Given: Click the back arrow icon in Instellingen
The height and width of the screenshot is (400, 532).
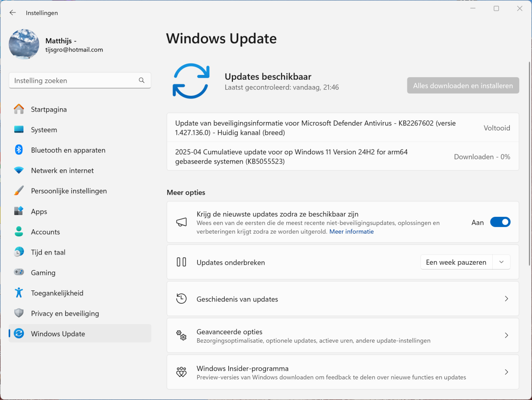Looking at the screenshot, I should pyautogui.click(x=12, y=13).
